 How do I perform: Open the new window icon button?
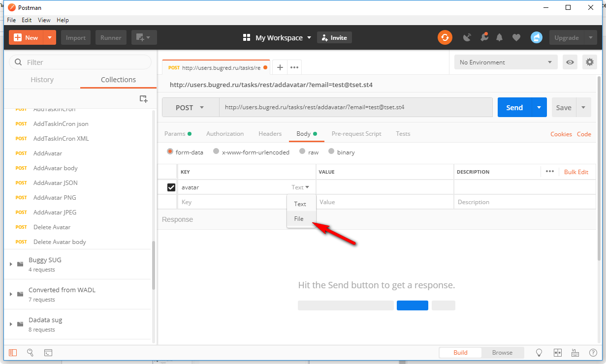[x=144, y=37]
